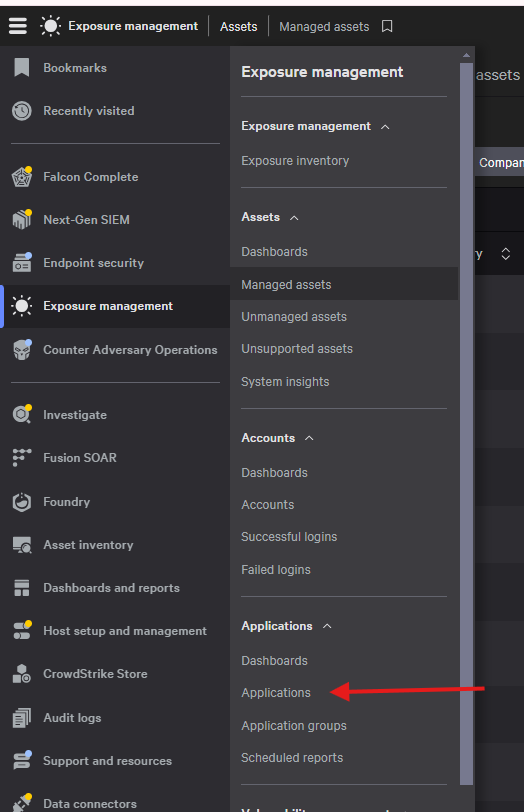The width and height of the screenshot is (524, 812).
Task: Click the sun icon beside the Exposure management header
Action: 50,26
